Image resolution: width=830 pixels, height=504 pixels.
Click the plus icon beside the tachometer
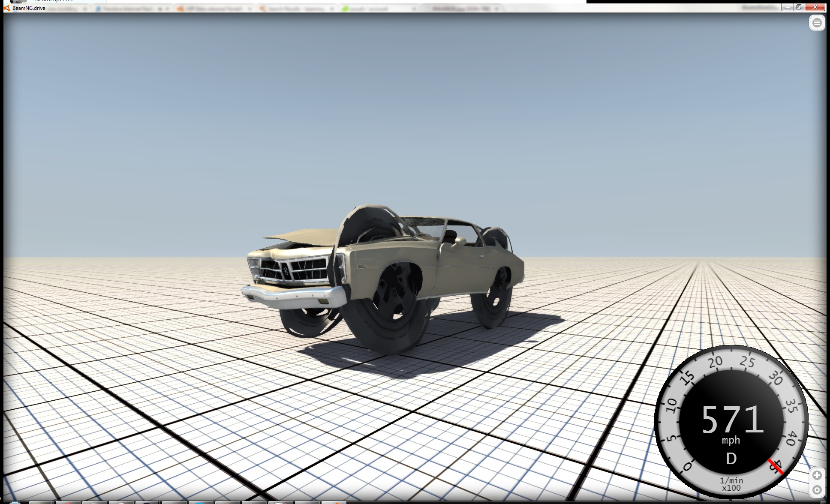pos(817,475)
